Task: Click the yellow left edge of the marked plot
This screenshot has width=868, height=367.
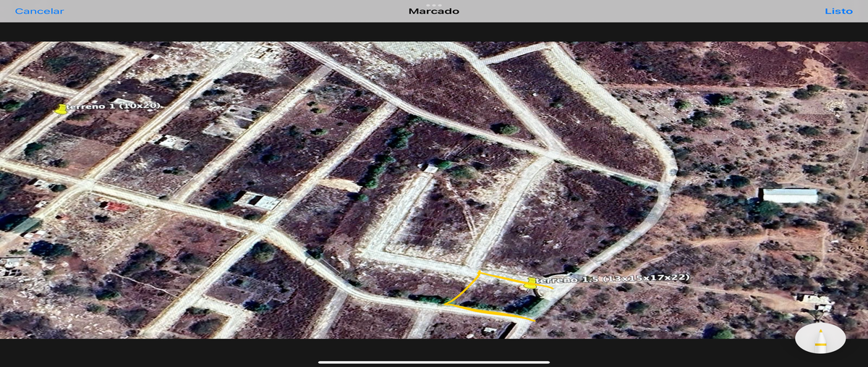Action: pos(461,290)
